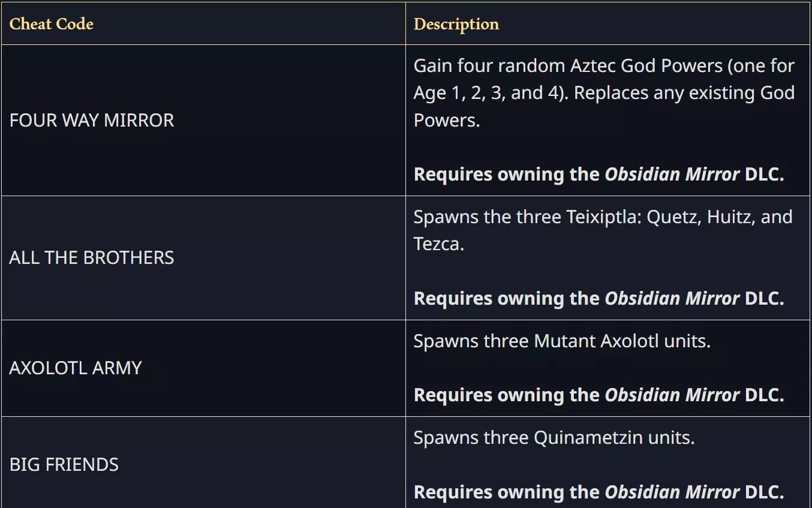Click the DLC requirement in AXOLOTL ARMY row
This screenshot has height=508, width=812.
pos(599,395)
